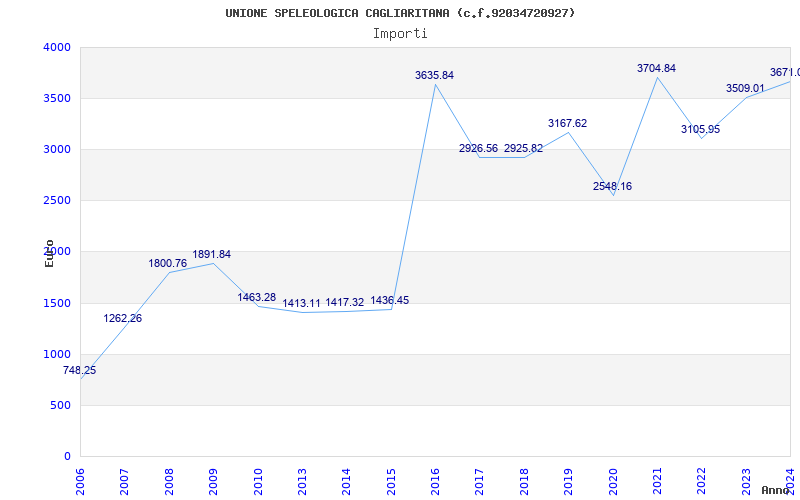Click the x-axis year 2021

point(657,482)
